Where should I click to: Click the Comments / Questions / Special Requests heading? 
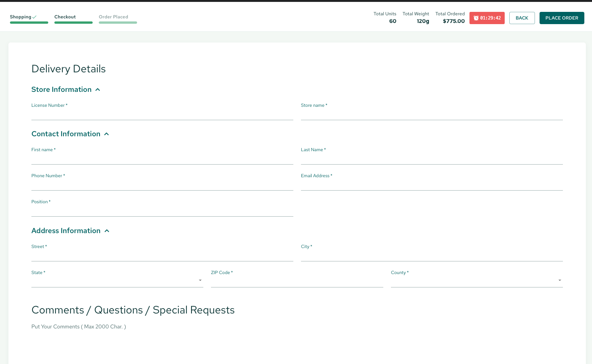pyautogui.click(x=133, y=310)
